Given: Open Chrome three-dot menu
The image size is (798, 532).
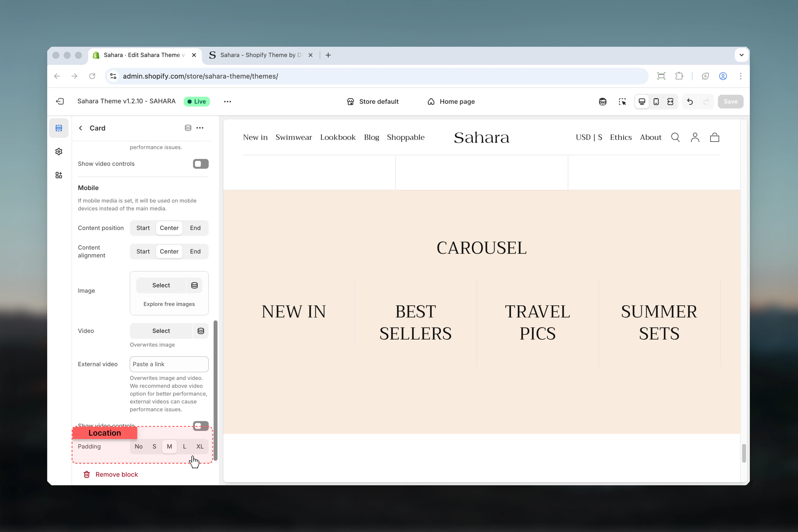Looking at the screenshot, I should [x=741, y=76].
